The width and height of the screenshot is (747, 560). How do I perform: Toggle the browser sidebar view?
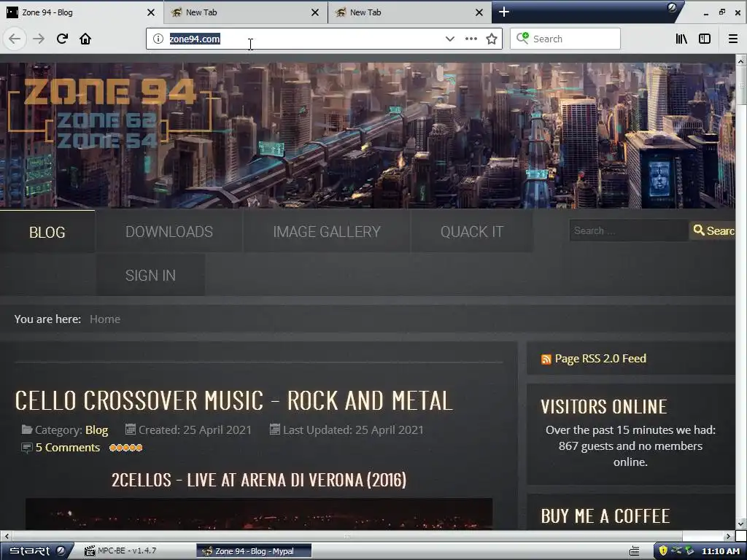point(705,39)
